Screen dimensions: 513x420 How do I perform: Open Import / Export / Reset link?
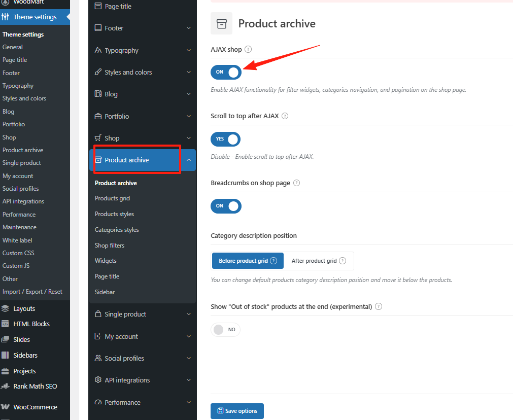[32, 292]
